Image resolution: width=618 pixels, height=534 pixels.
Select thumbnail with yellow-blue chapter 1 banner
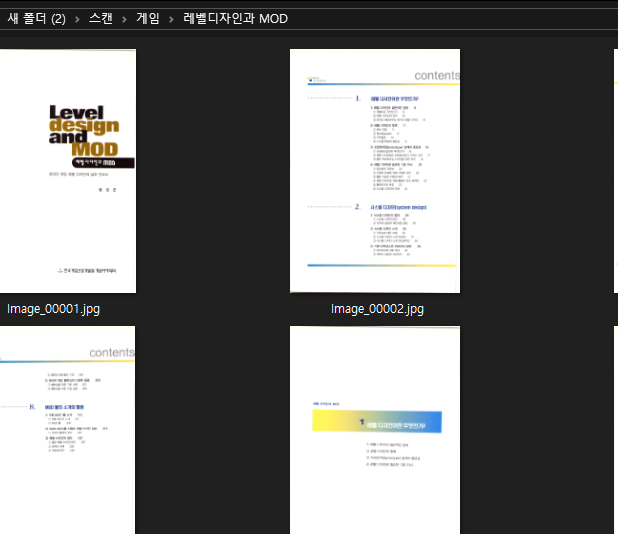pyautogui.click(x=375, y=430)
